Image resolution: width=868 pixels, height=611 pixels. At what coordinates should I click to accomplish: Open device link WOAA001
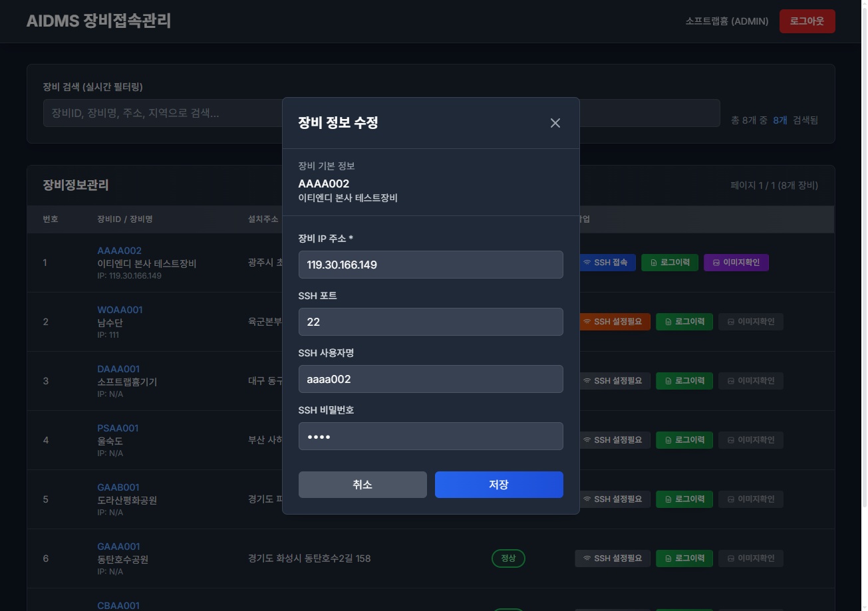120,310
